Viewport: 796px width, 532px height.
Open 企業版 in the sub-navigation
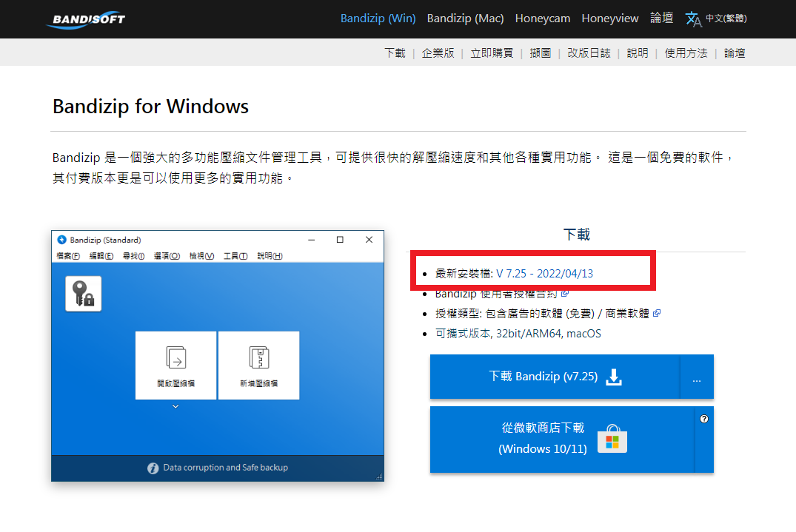click(438, 53)
